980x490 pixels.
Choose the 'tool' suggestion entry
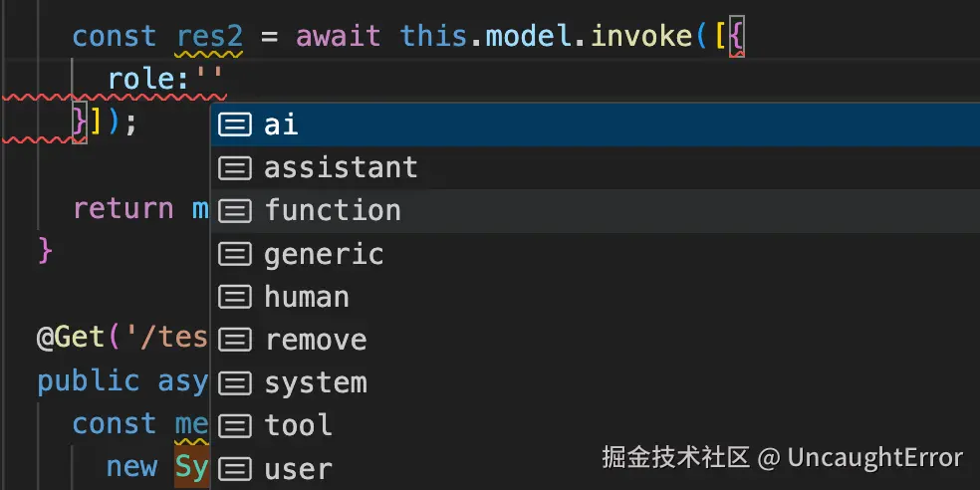[x=595, y=426]
